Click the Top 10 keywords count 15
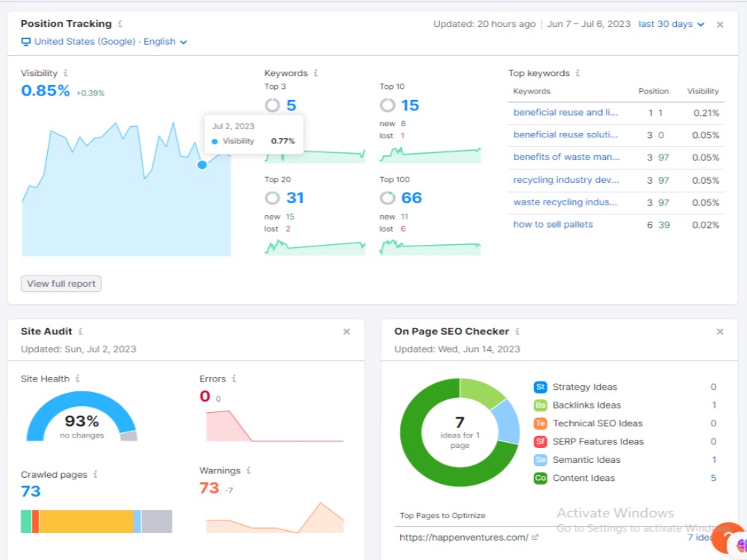The image size is (747, 560). (x=409, y=105)
